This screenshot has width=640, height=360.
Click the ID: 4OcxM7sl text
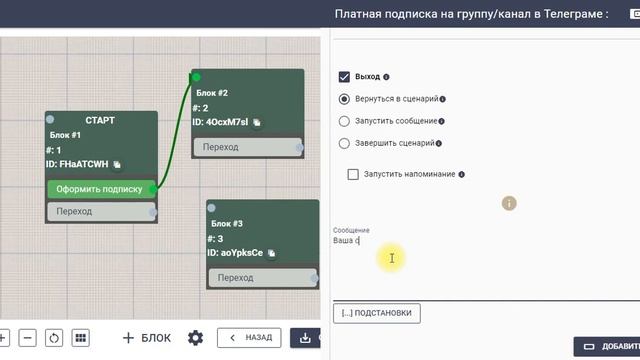point(220,122)
